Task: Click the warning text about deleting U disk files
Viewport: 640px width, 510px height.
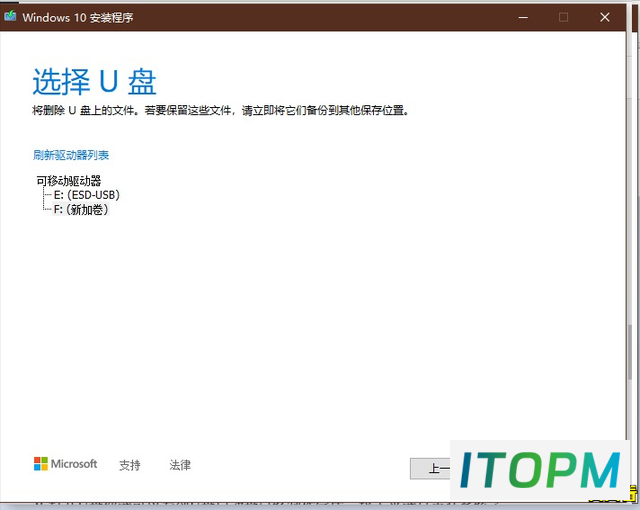Action: click(220, 110)
